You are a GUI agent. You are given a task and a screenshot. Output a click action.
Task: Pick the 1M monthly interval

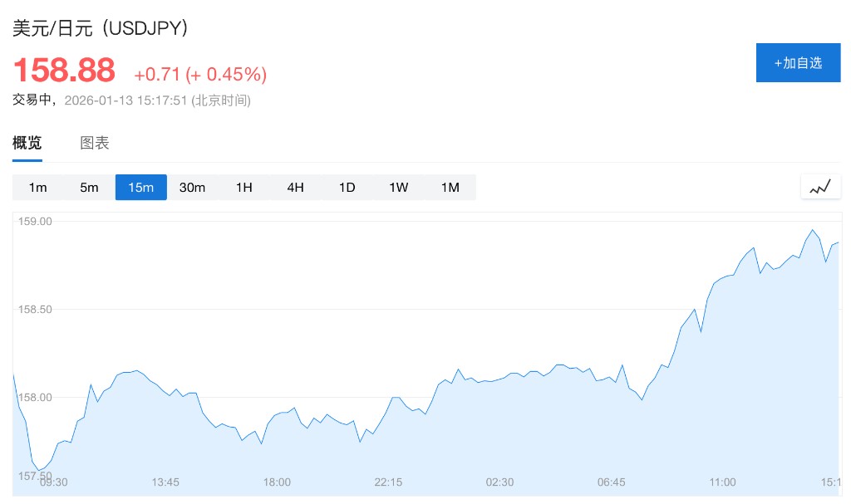tap(450, 188)
